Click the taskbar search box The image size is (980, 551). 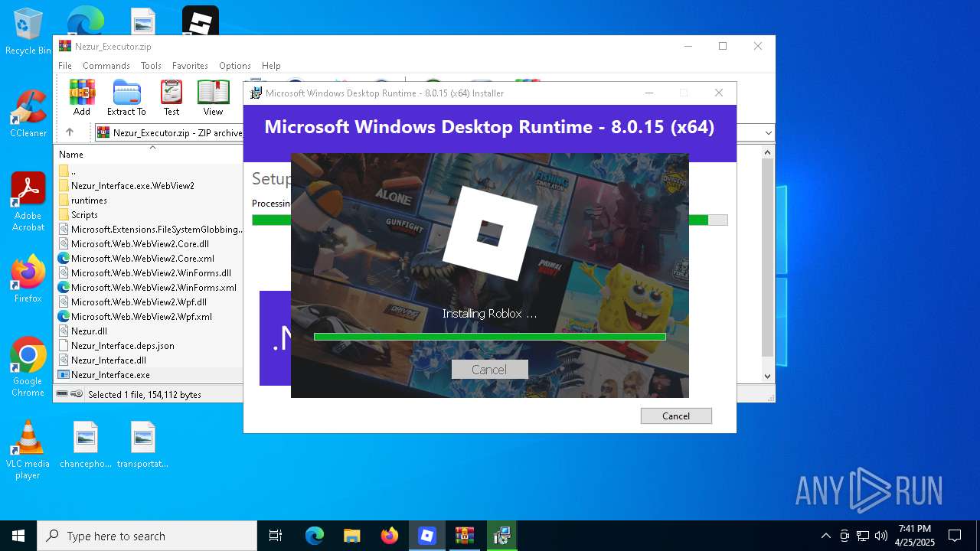[147, 536]
